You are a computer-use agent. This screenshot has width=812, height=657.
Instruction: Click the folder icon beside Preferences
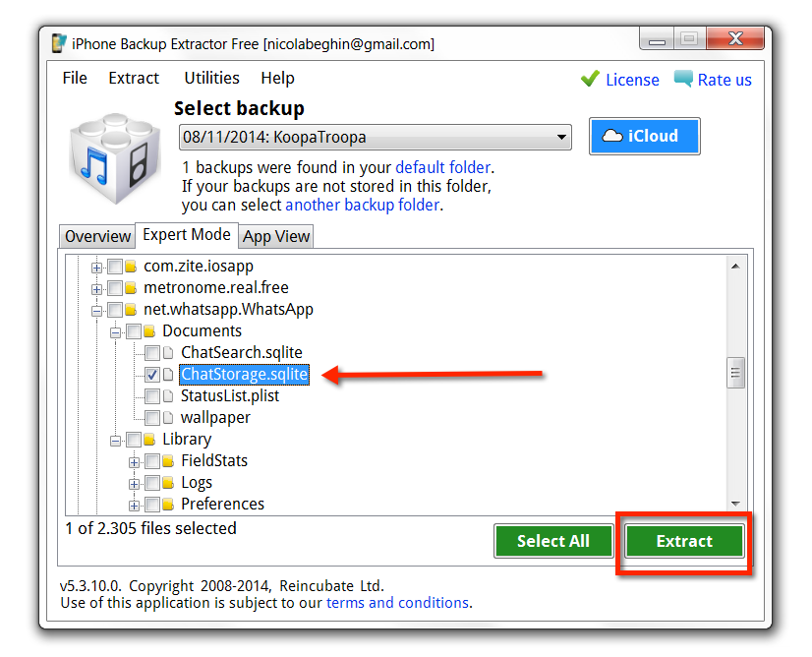pyautogui.click(x=168, y=505)
